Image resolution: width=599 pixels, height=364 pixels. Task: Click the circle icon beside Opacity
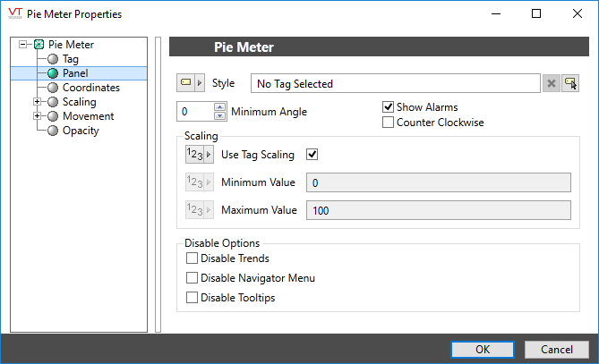point(53,131)
